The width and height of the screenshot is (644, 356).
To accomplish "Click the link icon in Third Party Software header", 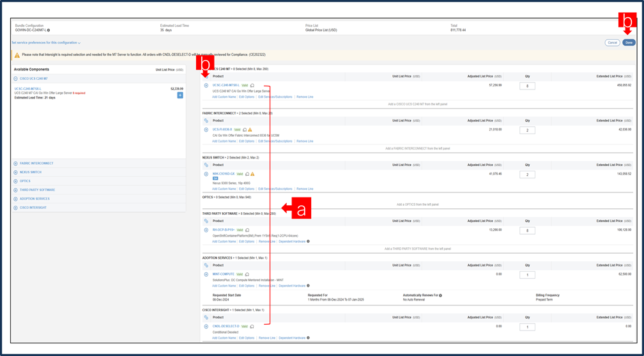I will click(x=206, y=221).
